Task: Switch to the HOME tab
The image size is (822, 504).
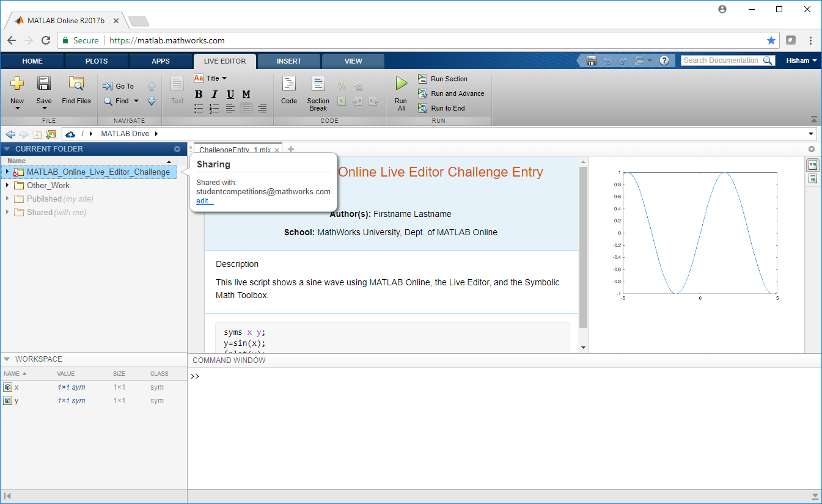Action: (x=32, y=61)
